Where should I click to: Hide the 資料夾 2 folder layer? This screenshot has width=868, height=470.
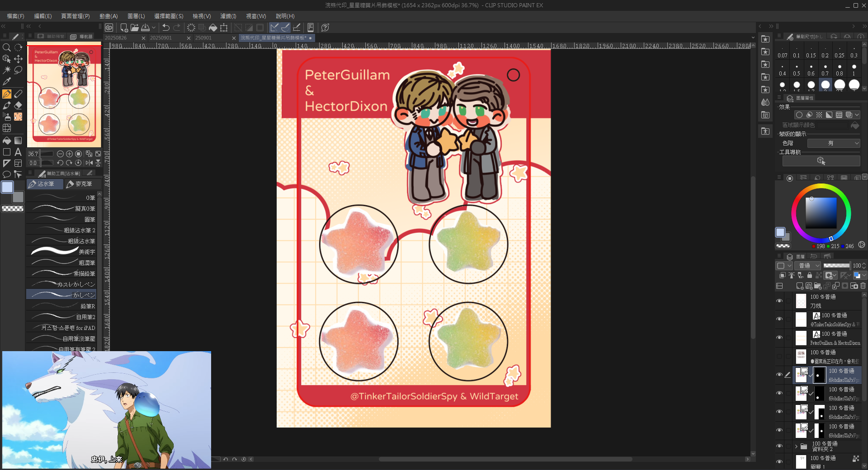click(779, 446)
